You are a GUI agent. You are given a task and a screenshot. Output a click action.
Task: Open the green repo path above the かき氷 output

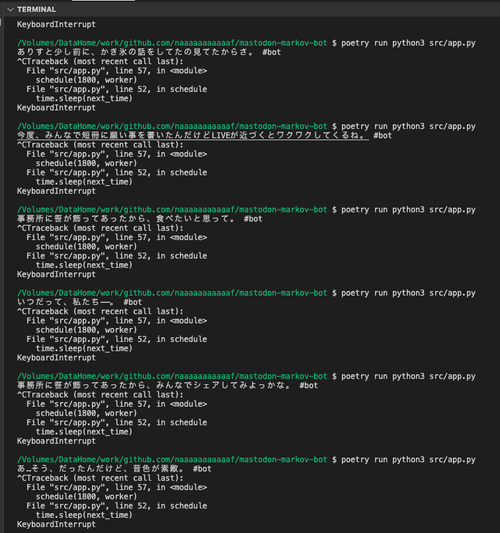(172, 43)
